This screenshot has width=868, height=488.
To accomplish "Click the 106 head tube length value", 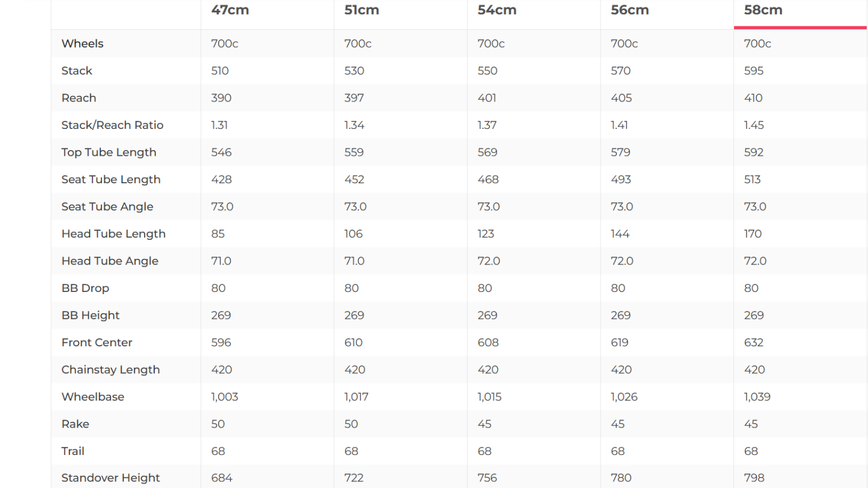I will pos(353,234).
